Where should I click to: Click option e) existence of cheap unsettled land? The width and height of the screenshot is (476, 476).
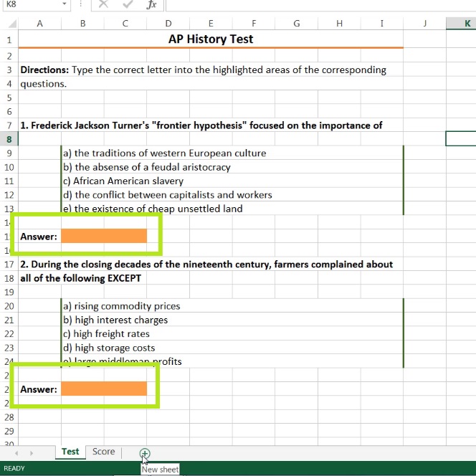[153, 209]
